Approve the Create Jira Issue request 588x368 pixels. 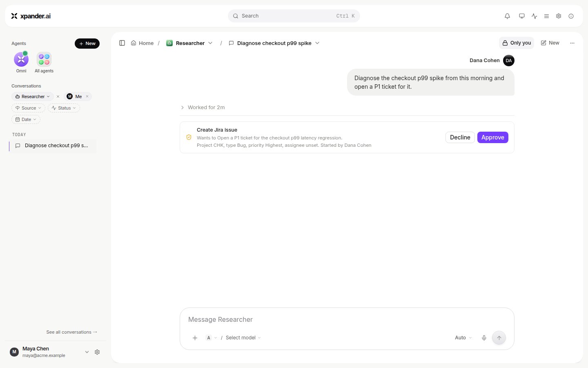493,137
